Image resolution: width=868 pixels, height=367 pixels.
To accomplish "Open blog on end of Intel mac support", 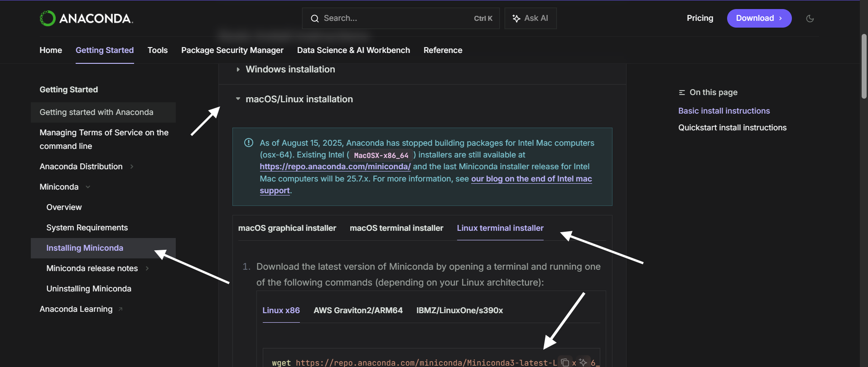I will point(531,179).
